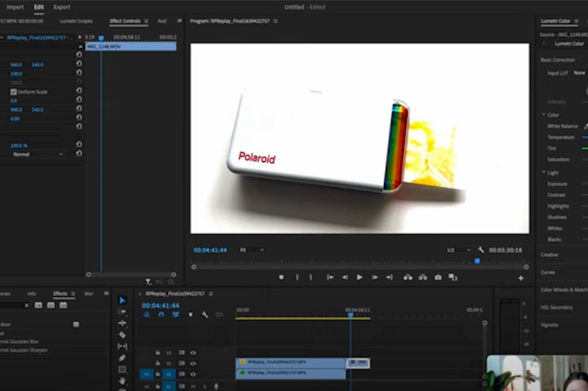
Task: Click the White Balance eyedropper
Action: click(585, 127)
